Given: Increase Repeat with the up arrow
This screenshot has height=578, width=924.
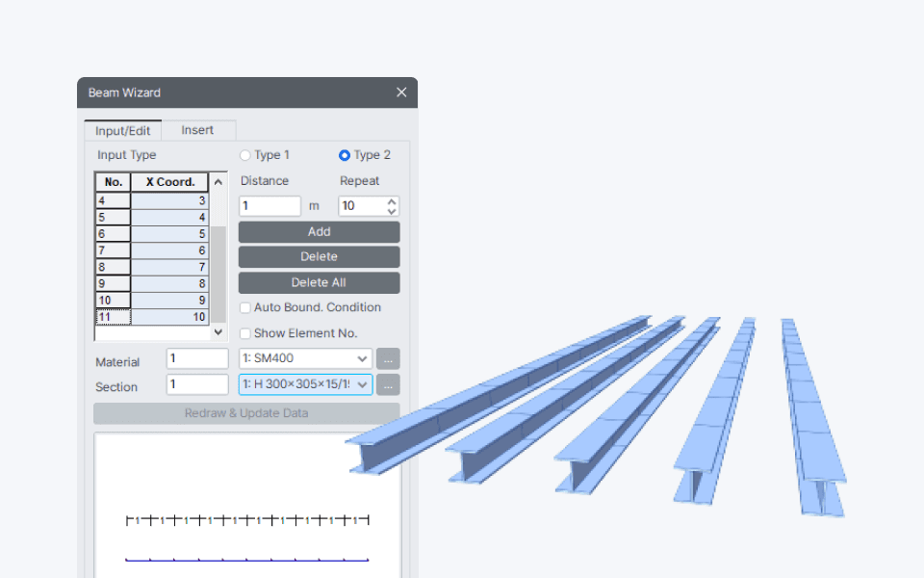Looking at the screenshot, I should (392, 201).
